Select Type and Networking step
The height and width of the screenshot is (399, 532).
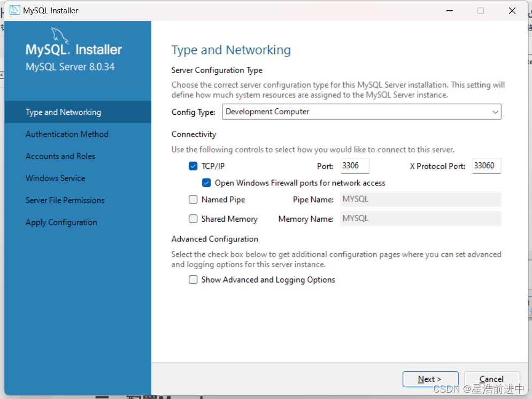[78, 112]
